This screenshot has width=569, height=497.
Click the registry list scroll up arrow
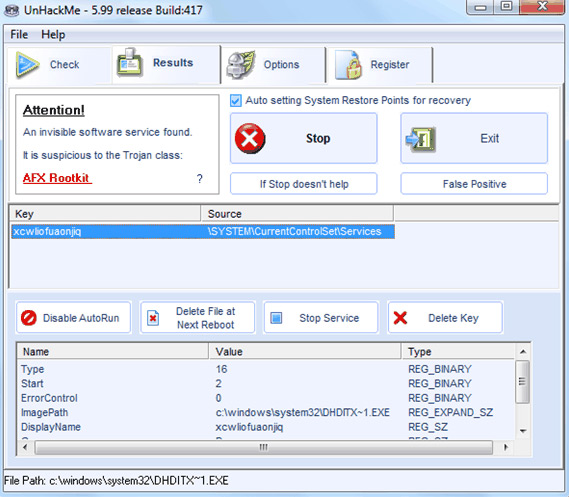pyautogui.click(x=523, y=352)
